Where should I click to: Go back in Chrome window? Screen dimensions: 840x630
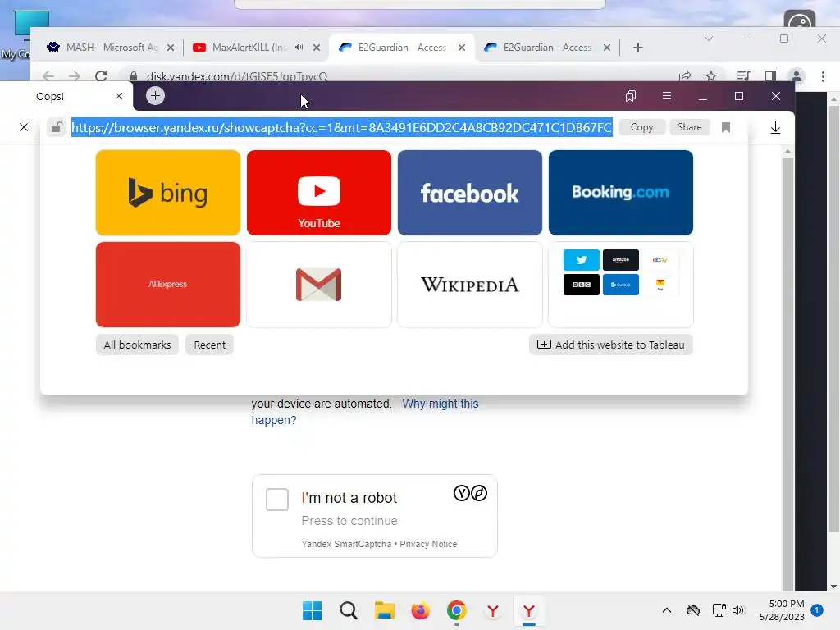(48, 76)
